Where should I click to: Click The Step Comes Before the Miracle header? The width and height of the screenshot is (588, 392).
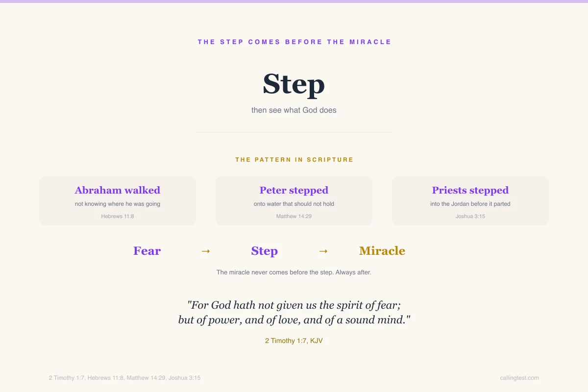coord(294,42)
